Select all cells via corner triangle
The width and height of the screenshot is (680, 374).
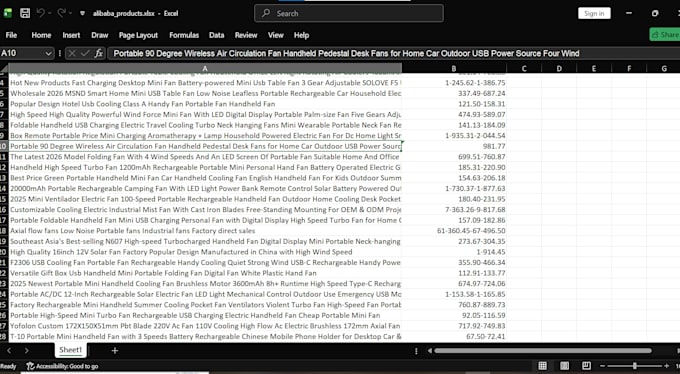click(4, 68)
